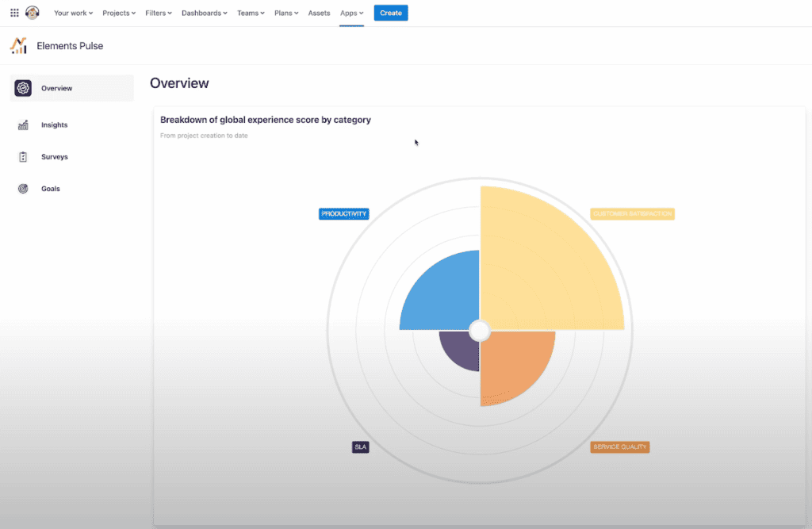Open the Apps menu
Viewport: 812px width, 529px height.
click(351, 13)
